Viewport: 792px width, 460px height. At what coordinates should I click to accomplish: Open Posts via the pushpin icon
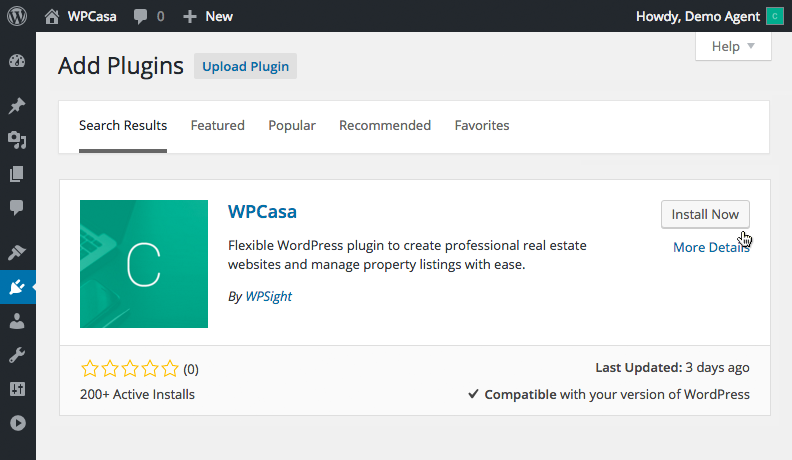tap(17, 106)
